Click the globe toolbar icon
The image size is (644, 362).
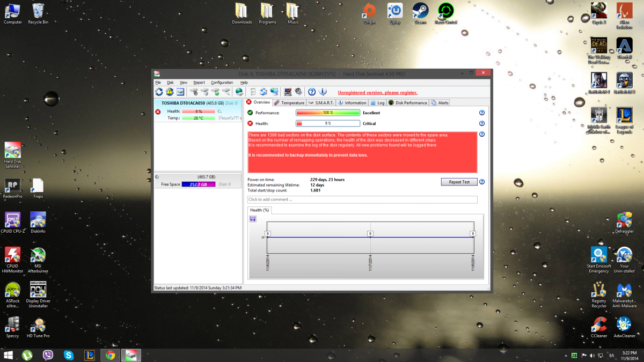239,92
